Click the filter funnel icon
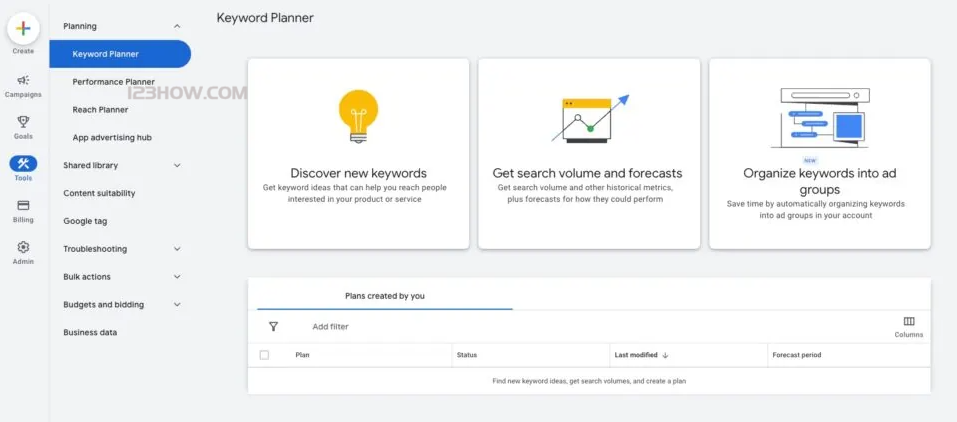Viewport: 957px width, 422px height. pyautogui.click(x=273, y=326)
